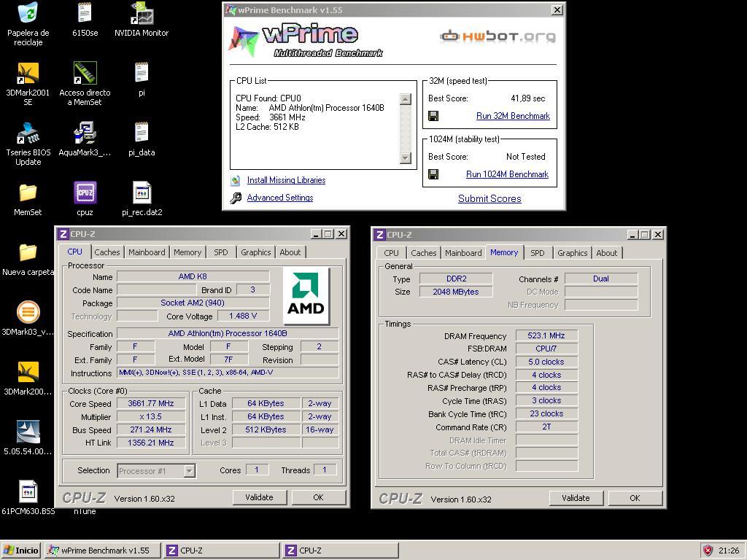Switch to Mainboard tab in left CPU-Z
The image size is (747, 560).
[147, 252]
